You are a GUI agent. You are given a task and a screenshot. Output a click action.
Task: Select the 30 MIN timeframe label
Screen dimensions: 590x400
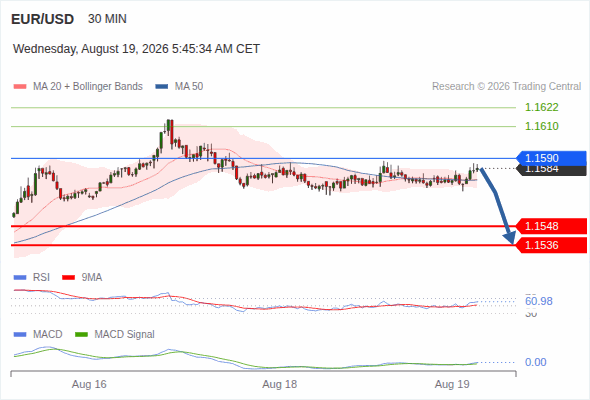107,19
